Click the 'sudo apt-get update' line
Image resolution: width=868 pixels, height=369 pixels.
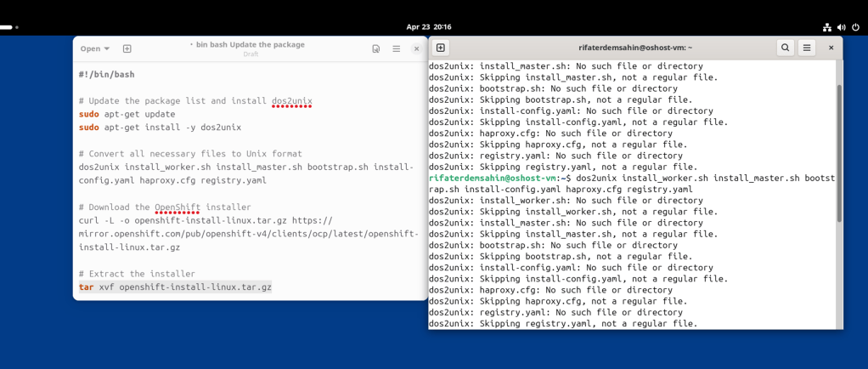127,114
